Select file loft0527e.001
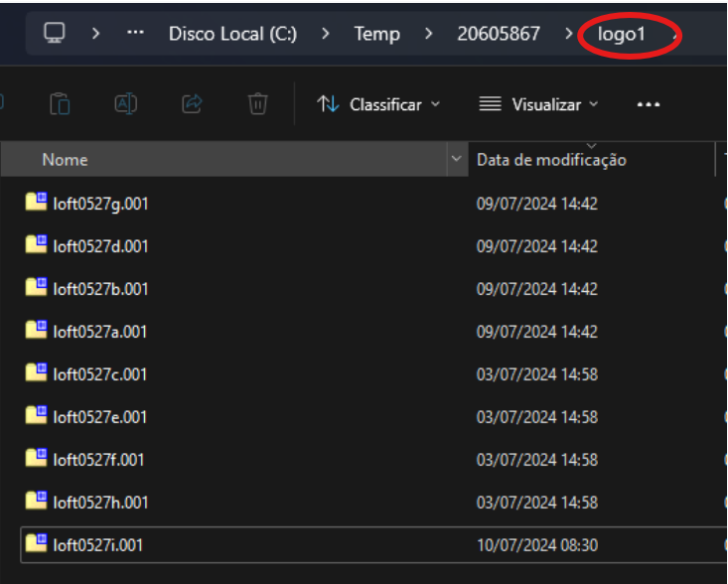728x584 pixels. pos(100,417)
